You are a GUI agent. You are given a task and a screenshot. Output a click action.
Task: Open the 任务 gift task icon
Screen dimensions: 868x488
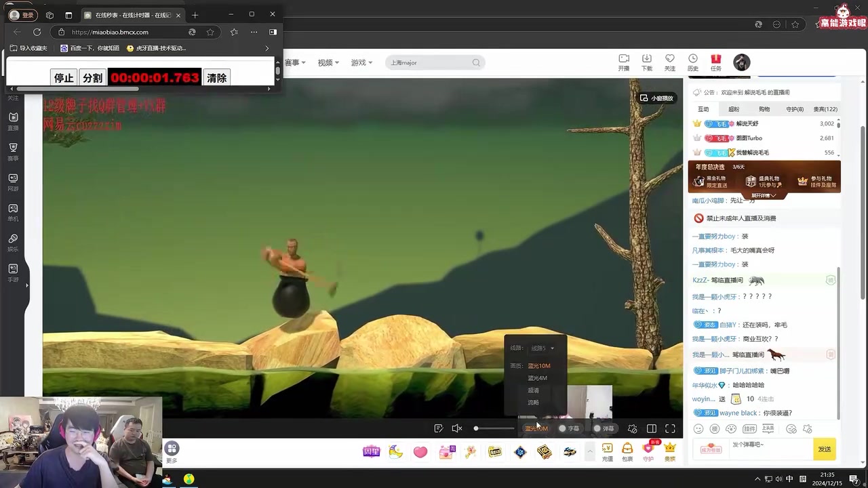click(715, 62)
